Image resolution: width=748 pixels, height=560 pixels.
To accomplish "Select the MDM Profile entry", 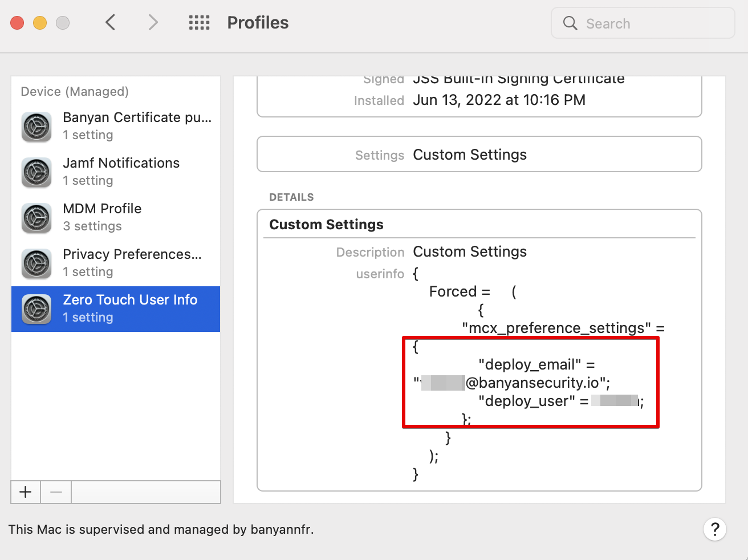I will click(x=103, y=217).
